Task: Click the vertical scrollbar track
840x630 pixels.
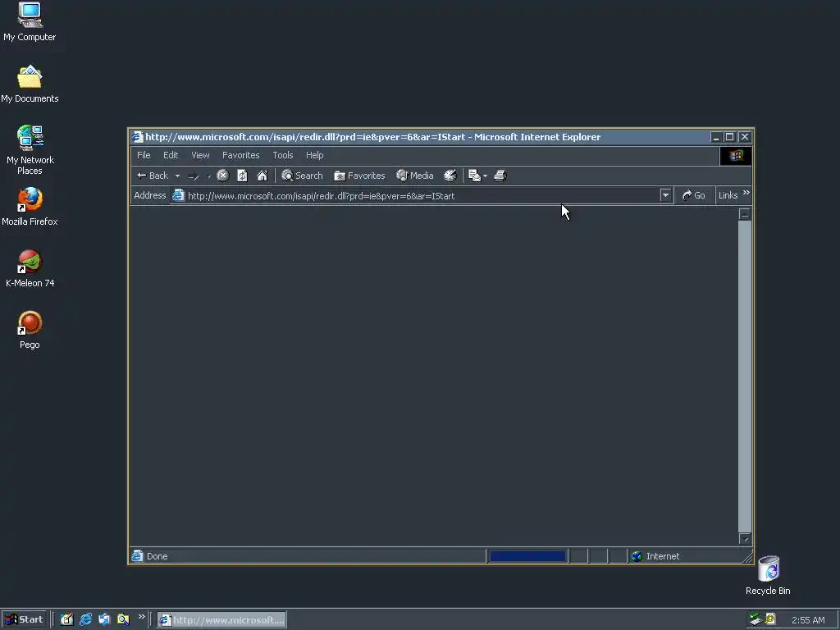Action: (744, 376)
